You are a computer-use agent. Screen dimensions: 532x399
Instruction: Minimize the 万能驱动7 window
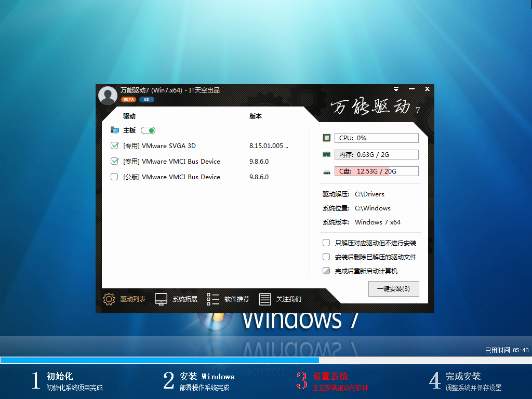click(x=411, y=89)
